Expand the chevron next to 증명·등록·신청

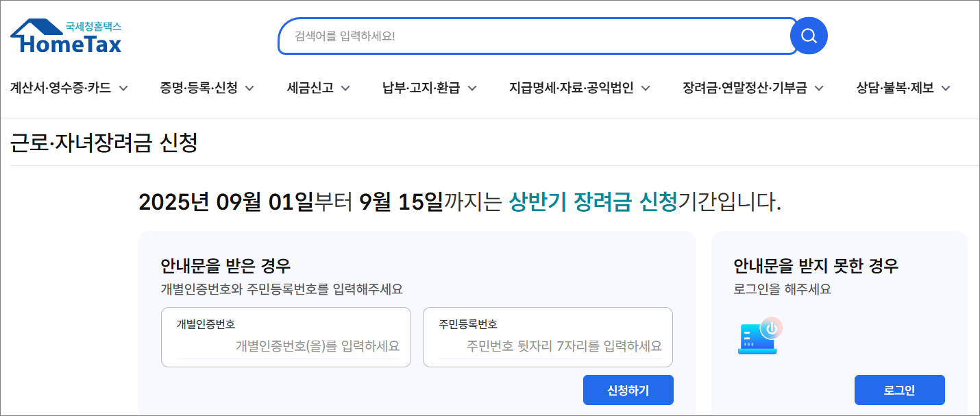(250, 88)
